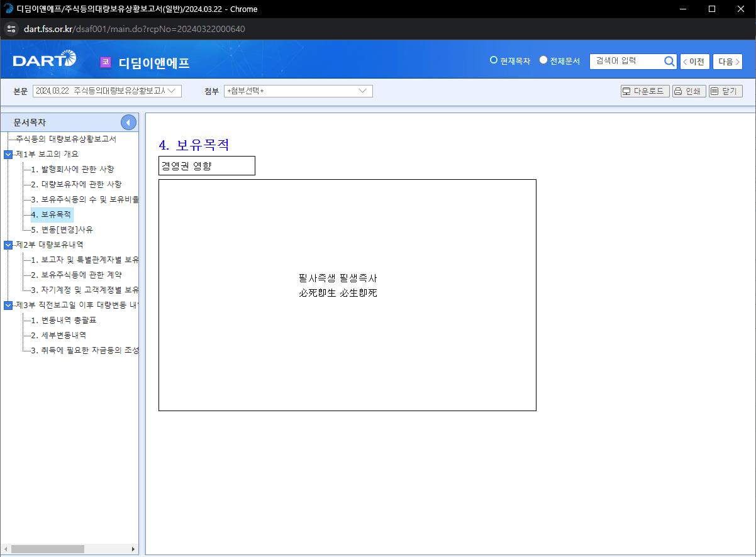
Task: Click the purple 코 market badge icon
Action: click(x=106, y=62)
